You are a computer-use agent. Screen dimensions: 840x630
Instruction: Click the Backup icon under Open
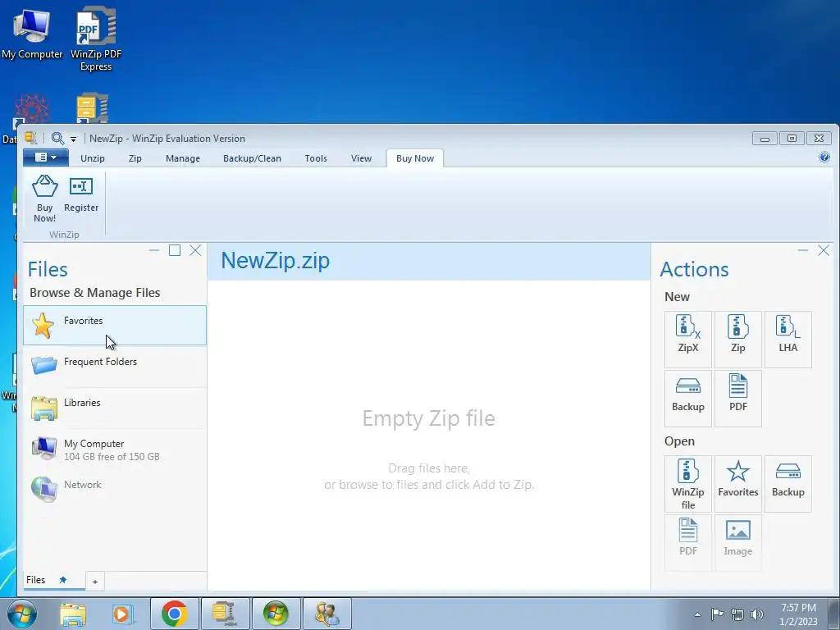(x=788, y=484)
